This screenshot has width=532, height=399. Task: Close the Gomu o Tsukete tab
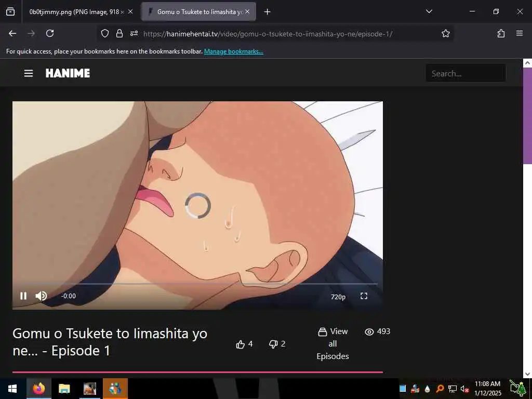click(x=247, y=12)
